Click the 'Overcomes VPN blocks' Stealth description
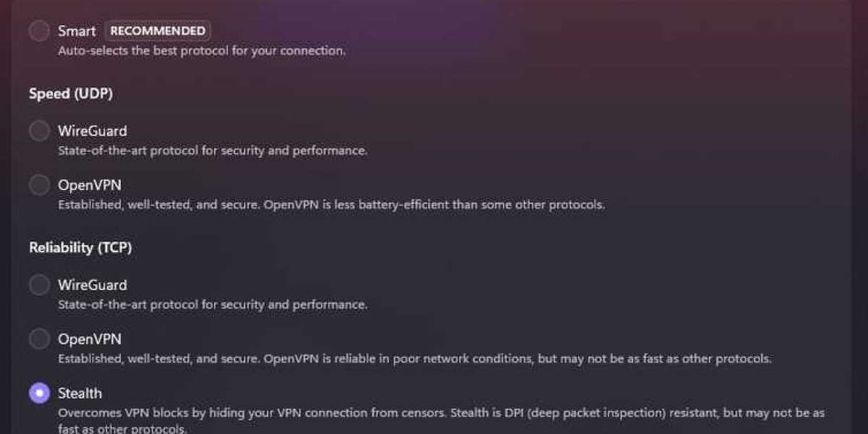The height and width of the screenshot is (434, 868). click(x=441, y=413)
